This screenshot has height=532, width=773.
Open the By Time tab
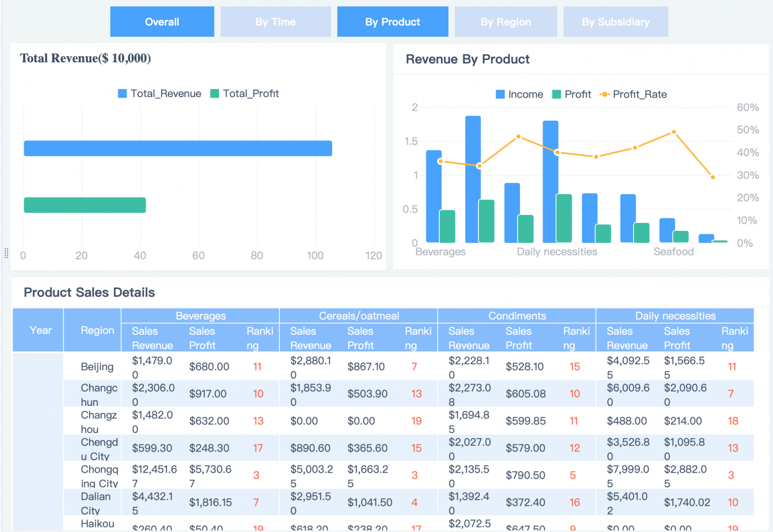click(x=275, y=22)
